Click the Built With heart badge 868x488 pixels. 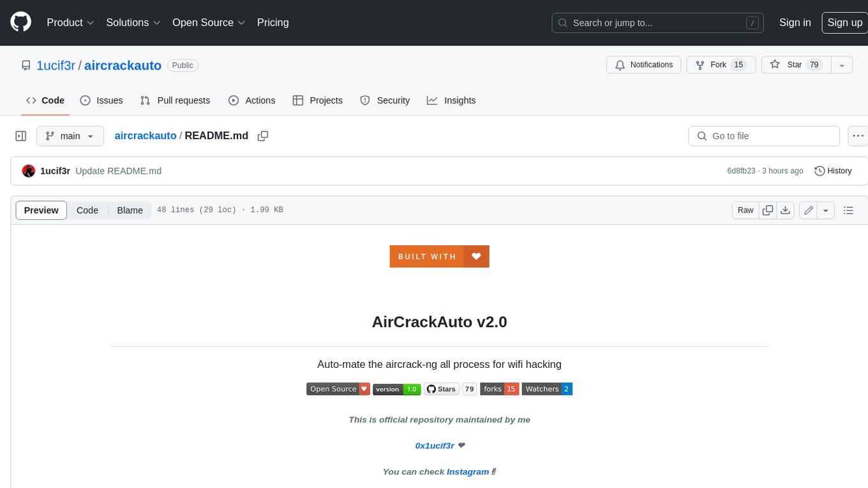click(x=439, y=256)
